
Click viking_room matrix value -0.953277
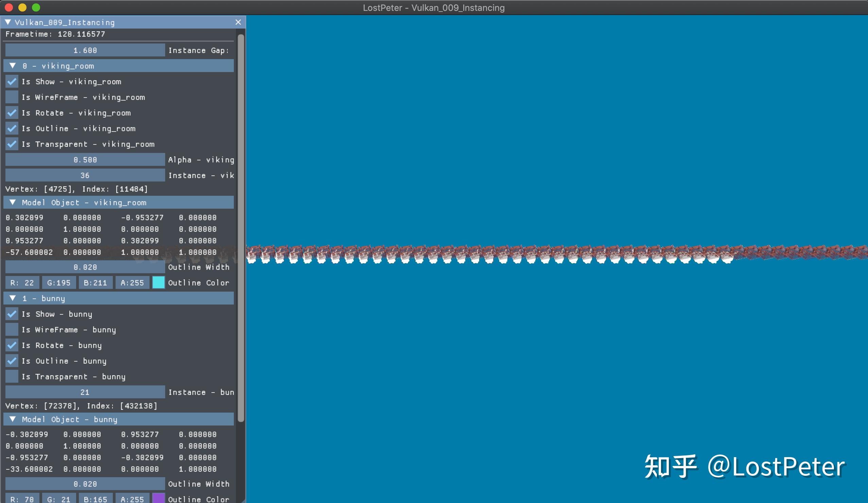pos(142,218)
